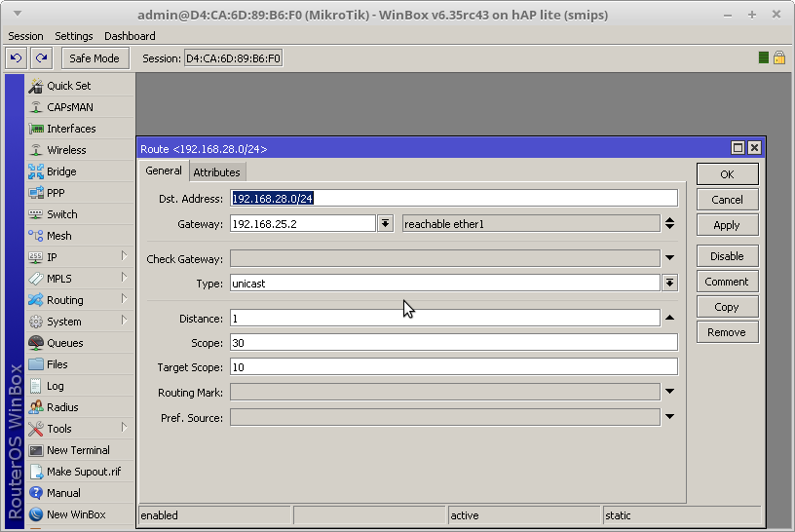Image resolution: width=795 pixels, height=532 pixels.
Task: Click the Distance input field
Action: point(445,319)
